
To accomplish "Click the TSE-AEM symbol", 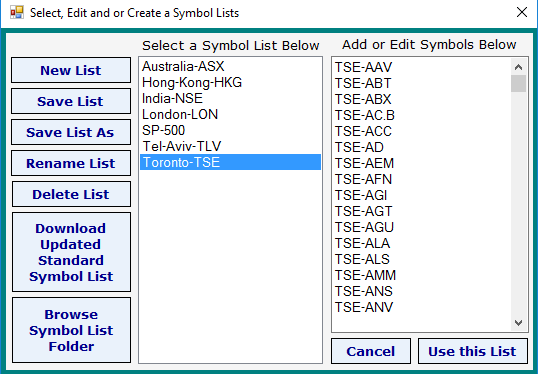I will 364,163.
